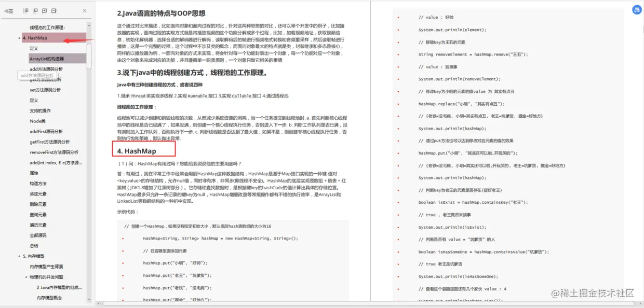Open the 属性 bookmark
Viewport: 644px width, 308px height.
34,173
